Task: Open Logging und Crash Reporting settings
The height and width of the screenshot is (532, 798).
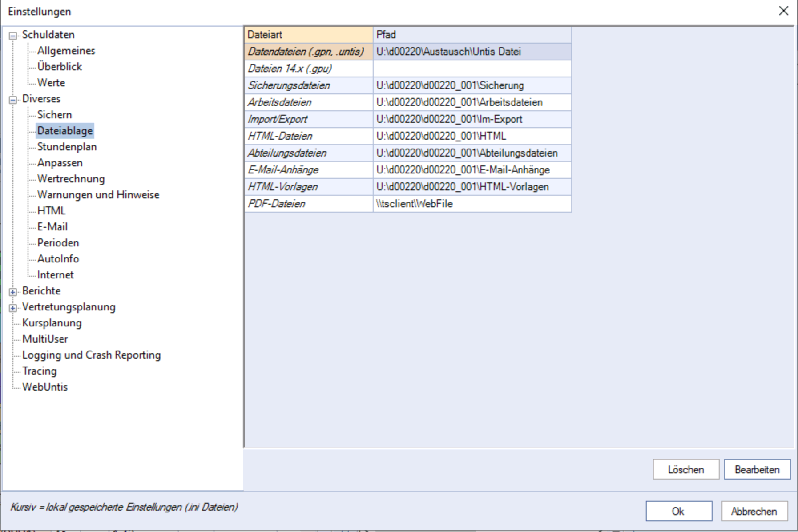Action: pyautogui.click(x=91, y=355)
